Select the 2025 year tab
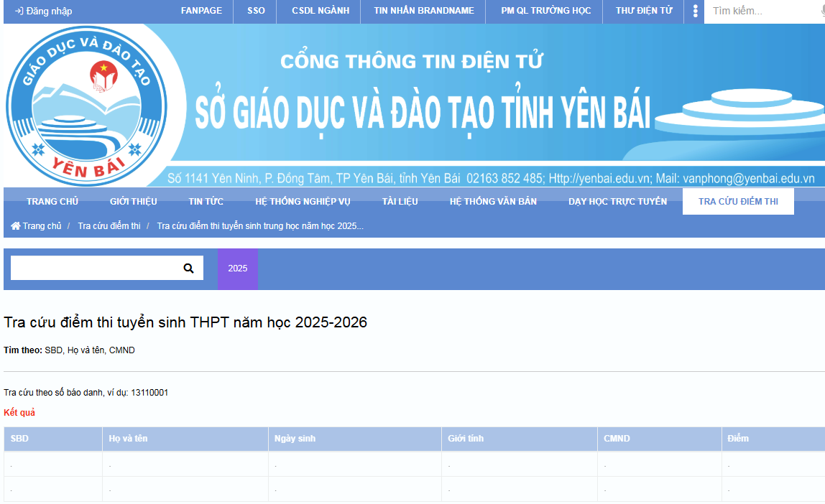Viewport: 825px width, 504px height. coord(237,269)
